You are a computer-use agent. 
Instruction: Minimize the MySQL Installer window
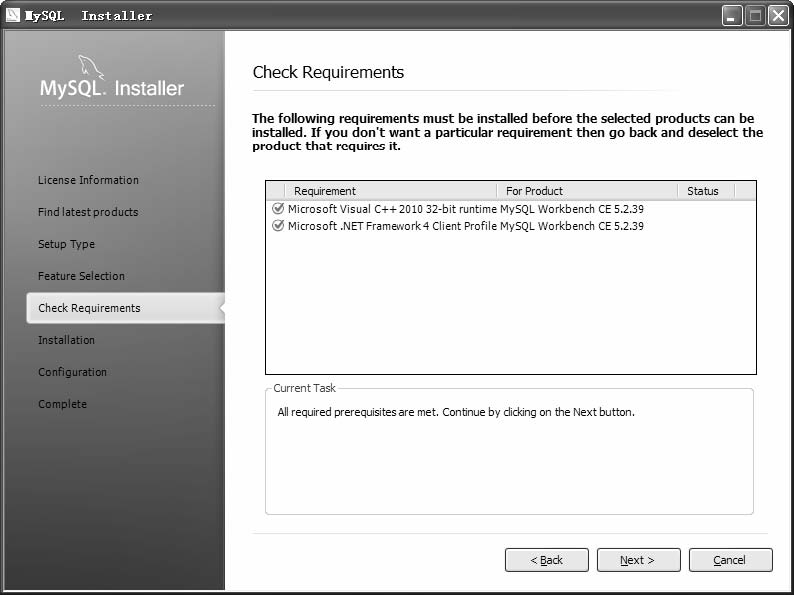coord(732,16)
